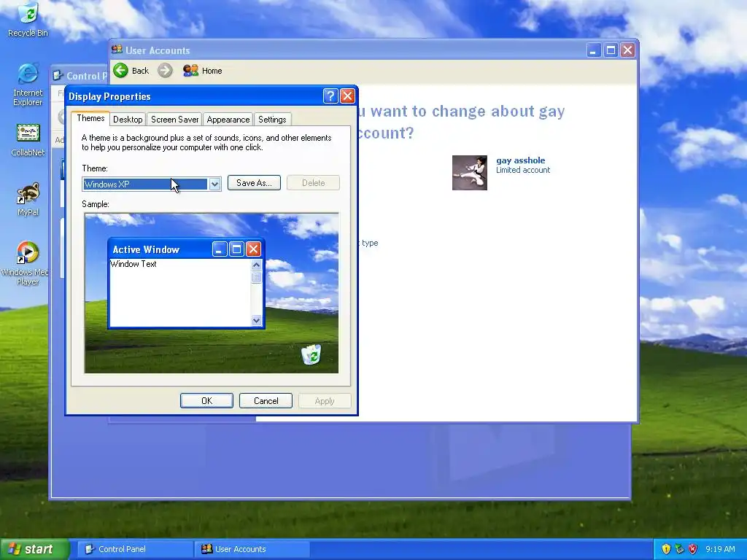Click the theme Sample preview image
This screenshot has height=560, width=747.
coord(212,293)
